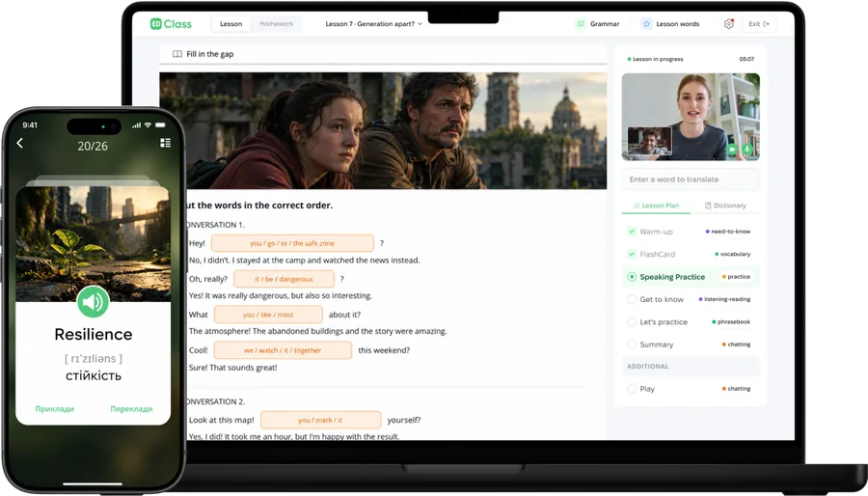Image resolution: width=868 pixels, height=496 pixels.
Task: Open the Lesson Plan tab
Action: point(656,206)
